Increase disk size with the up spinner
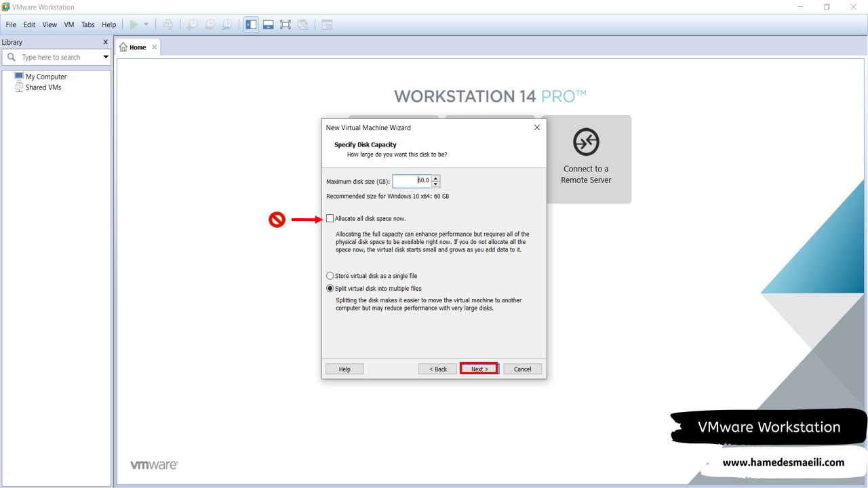 436,178
